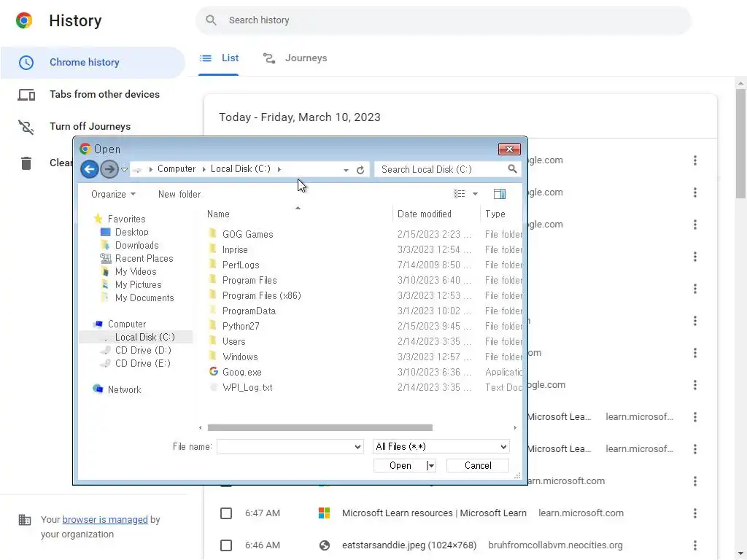The image size is (747, 560).
Task: Select the WPI_Log.txt file
Action: (247, 387)
